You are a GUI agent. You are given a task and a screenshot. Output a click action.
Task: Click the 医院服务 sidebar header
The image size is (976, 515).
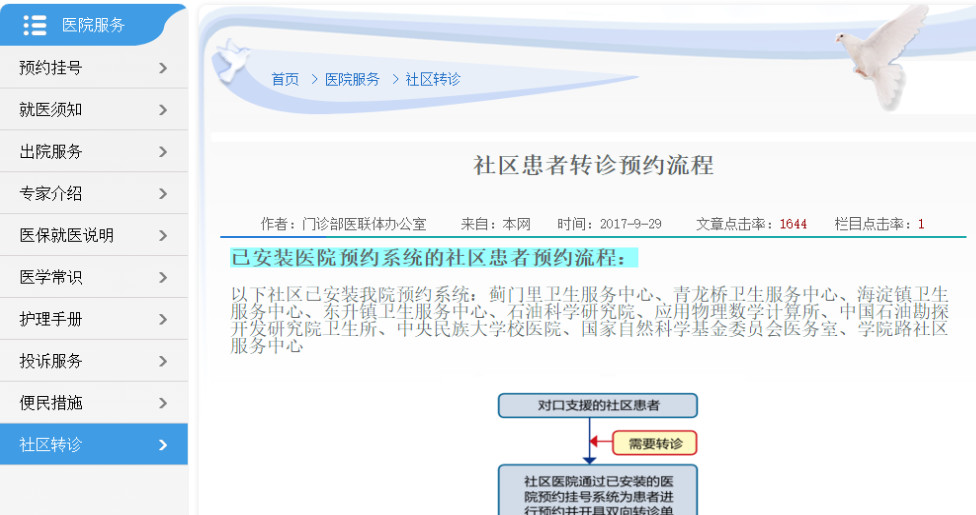(x=93, y=25)
